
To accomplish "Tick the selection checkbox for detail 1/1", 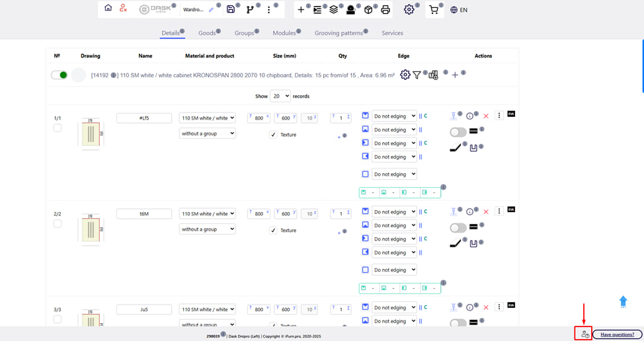I will coord(58,128).
